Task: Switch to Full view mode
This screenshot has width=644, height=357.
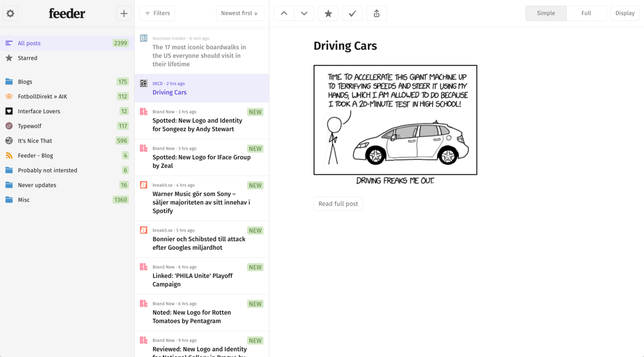Action: tap(586, 13)
